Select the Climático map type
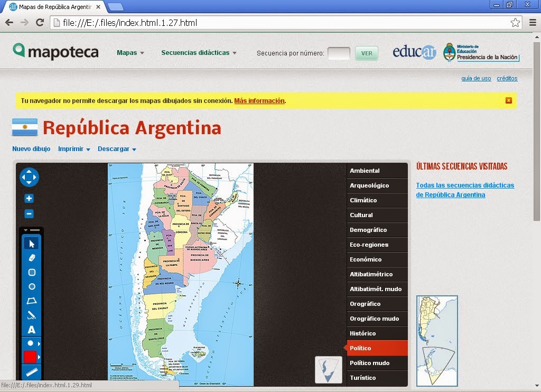The height and width of the screenshot is (392, 541). 377,200
